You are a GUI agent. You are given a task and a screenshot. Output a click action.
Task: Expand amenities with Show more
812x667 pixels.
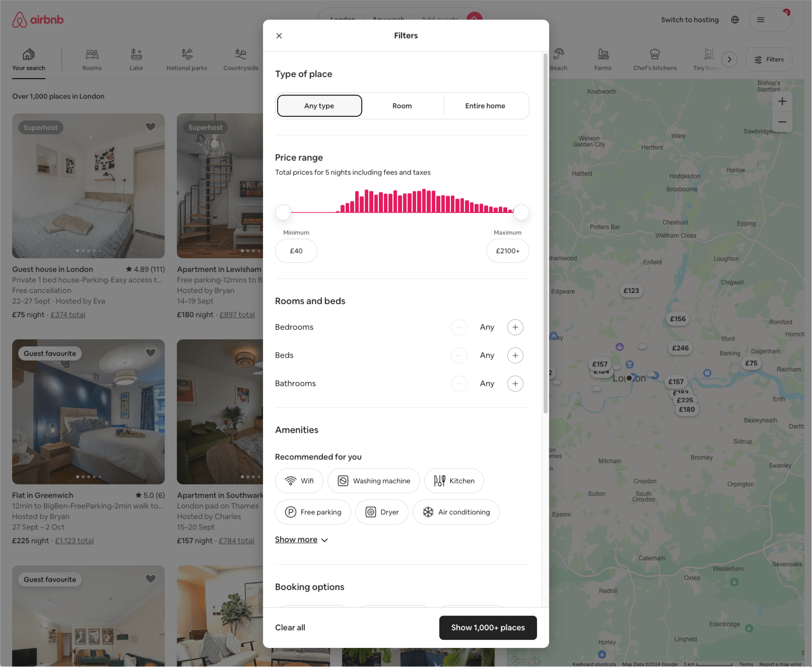(x=301, y=540)
